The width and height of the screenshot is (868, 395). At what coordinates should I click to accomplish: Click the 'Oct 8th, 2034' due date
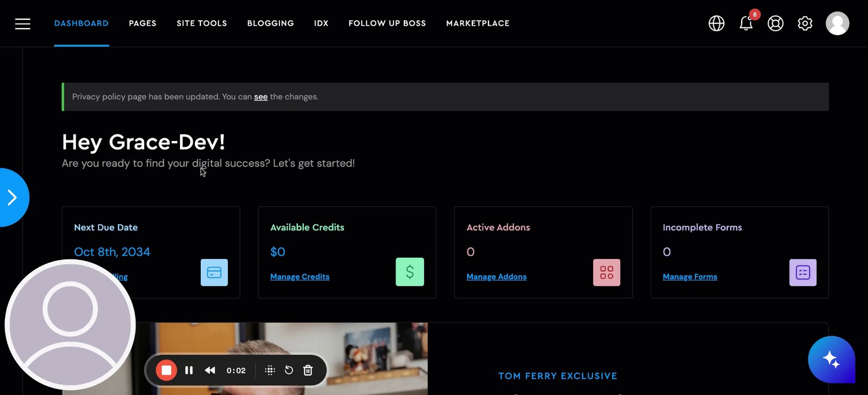point(112,252)
